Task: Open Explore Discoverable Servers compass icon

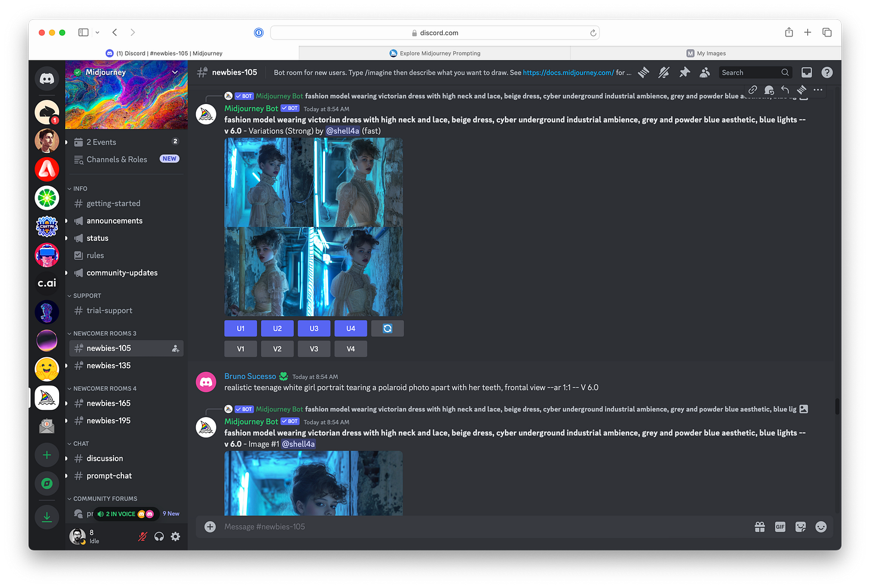Action: (x=47, y=483)
